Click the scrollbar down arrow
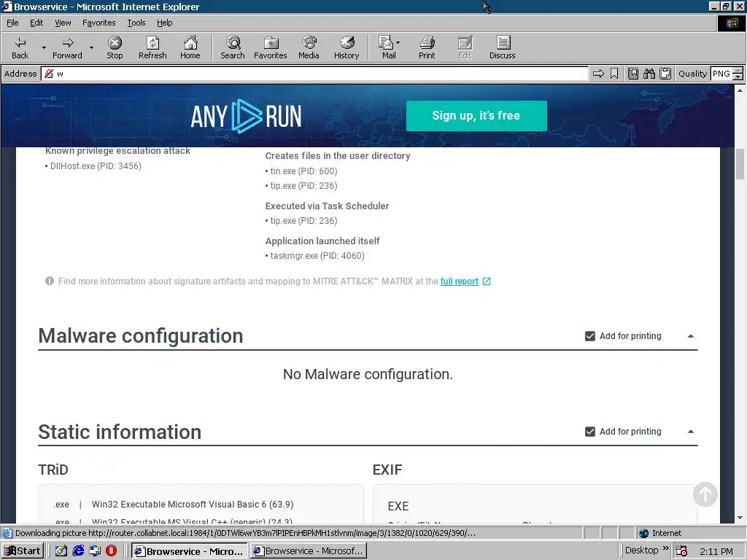747x560 pixels. (x=740, y=518)
